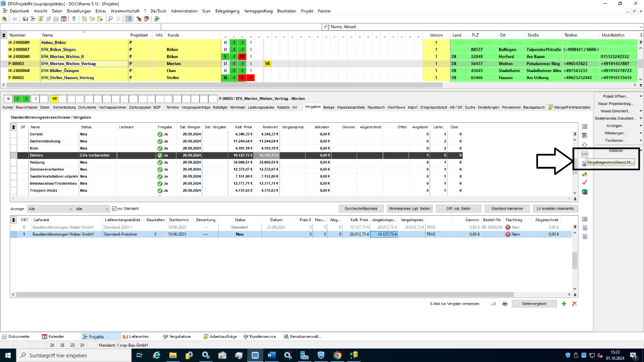Open Chrome from the Windows taskbar
The width and height of the screenshot is (644, 362).
(338, 355)
